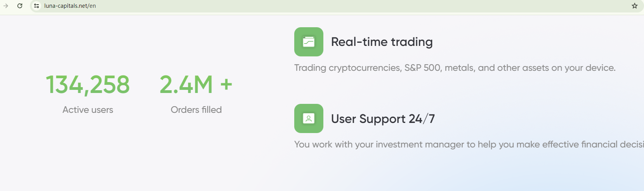Viewport: 644px width, 191px height.
Task: Click the word metals in trading description
Action: [x=458, y=68]
